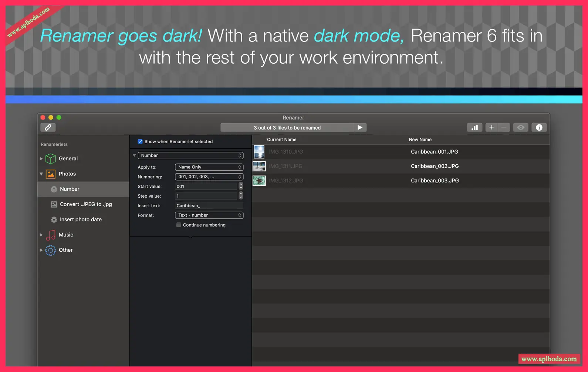Open the Number renamerlet type dropdown
Screen dimensions: 588x372
[x=190, y=155]
